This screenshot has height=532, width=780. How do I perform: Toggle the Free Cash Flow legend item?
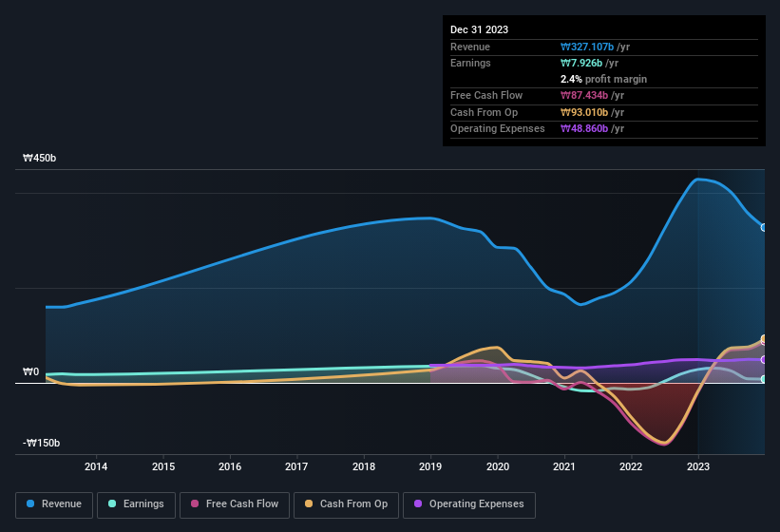(x=236, y=504)
